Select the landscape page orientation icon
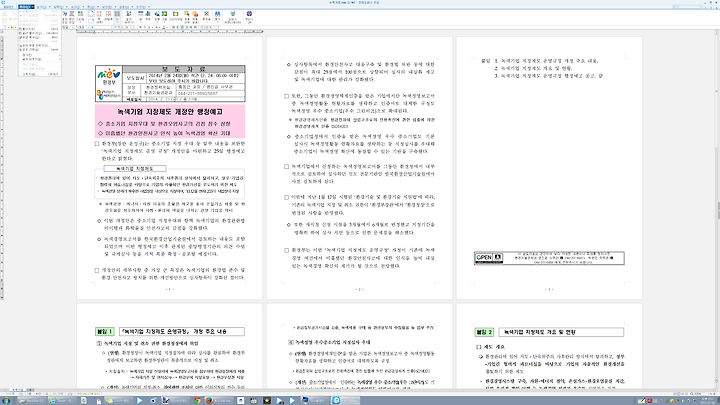 tap(91, 21)
